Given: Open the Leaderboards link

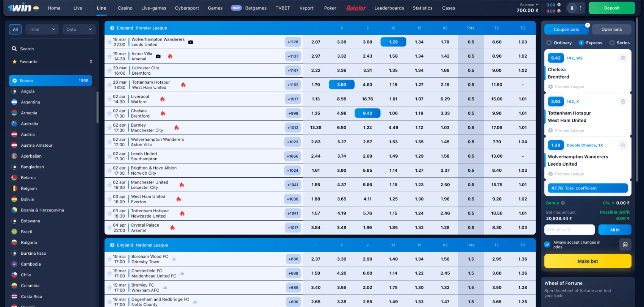Looking at the screenshot, I should click(x=389, y=8).
